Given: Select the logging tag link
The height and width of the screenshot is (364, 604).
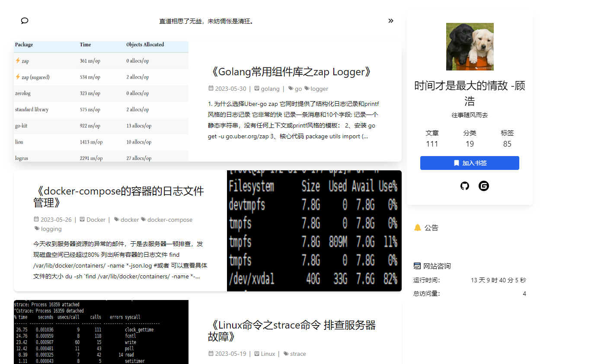Looking at the screenshot, I should (51, 229).
